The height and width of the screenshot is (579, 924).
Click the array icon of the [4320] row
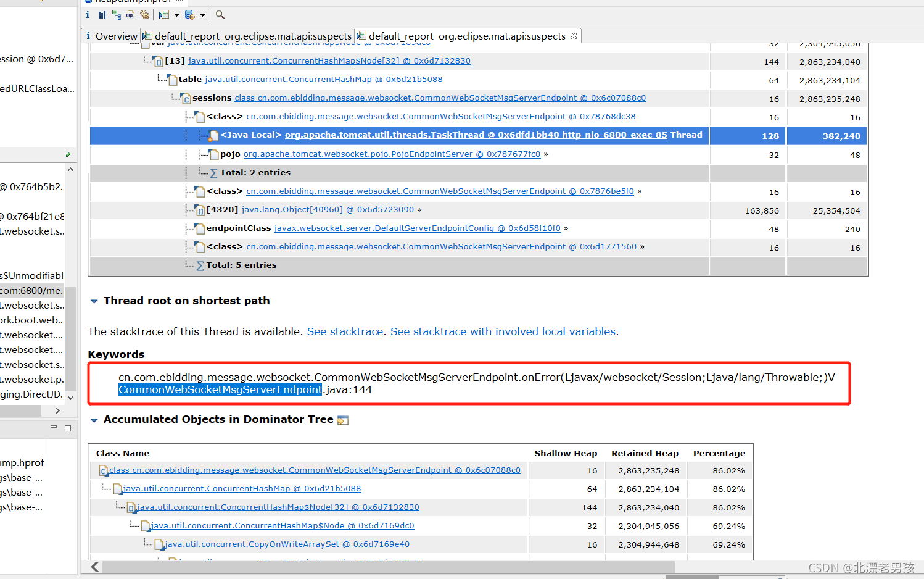pyautogui.click(x=200, y=210)
